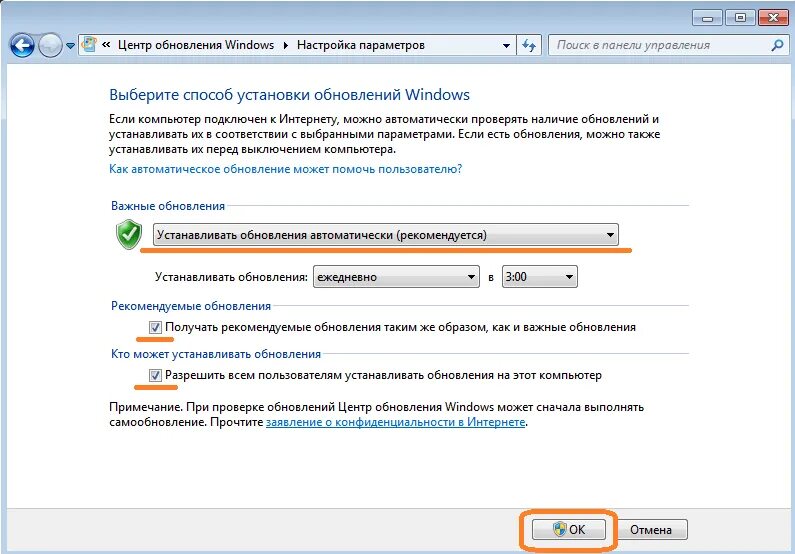Screen dimensions: 795x554
Task: Open the Устанавливать обновления автоматически dropdown
Action: pos(386,235)
